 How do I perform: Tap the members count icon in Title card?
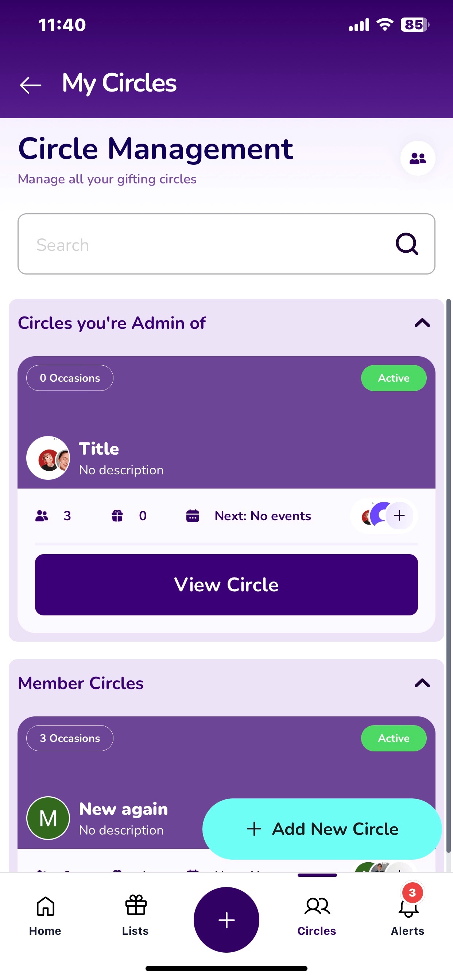click(42, 516)
